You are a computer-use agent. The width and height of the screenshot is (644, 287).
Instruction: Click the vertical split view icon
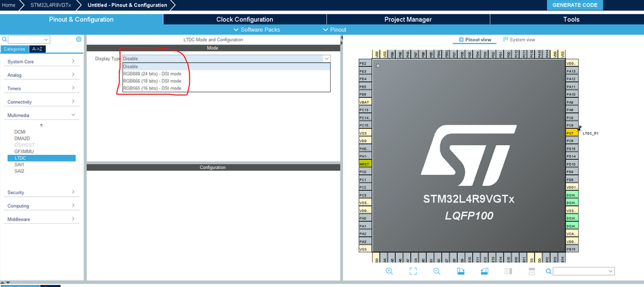click(508, 271)
